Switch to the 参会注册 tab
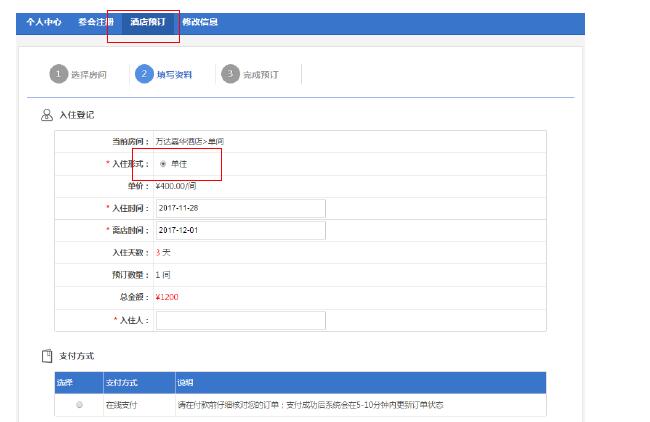The width and height of the screenshot is (650, 422). click(x=96, y=22)
